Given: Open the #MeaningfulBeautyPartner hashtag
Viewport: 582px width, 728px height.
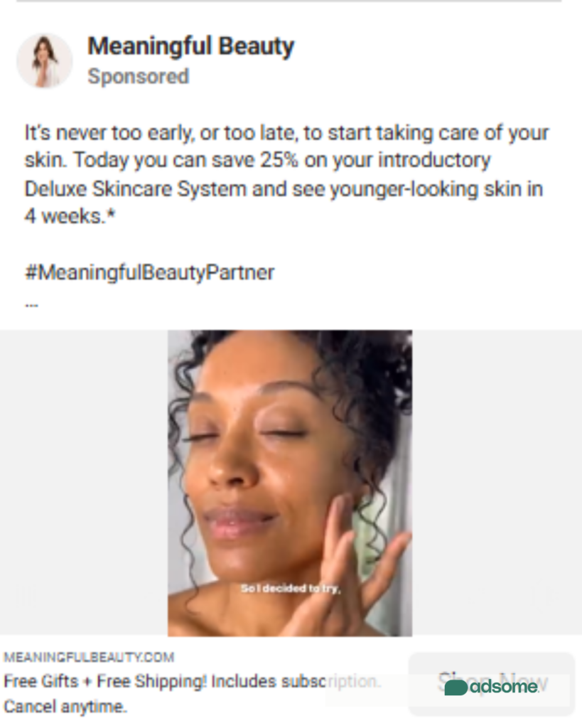Looking at the screenshot, I should click(x=149, y=272).
